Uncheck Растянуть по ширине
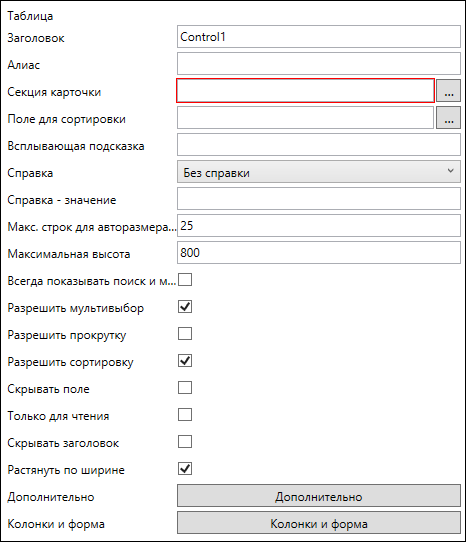 coord(185,468)
